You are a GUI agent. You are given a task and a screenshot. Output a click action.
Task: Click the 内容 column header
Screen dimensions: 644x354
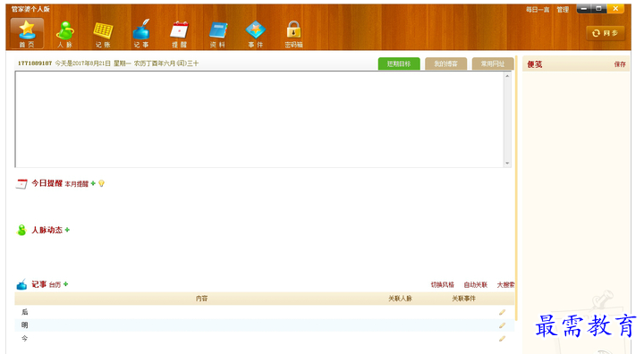201,299
